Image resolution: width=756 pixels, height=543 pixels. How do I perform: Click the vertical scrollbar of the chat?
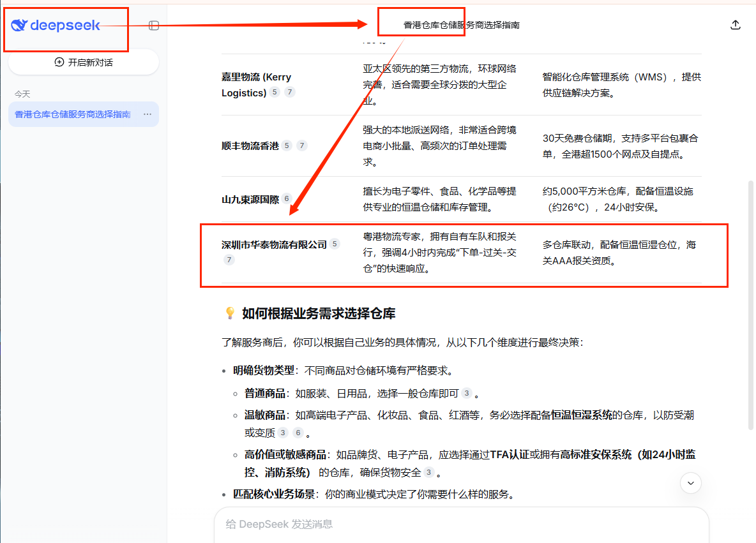click(x=751, y=306)
